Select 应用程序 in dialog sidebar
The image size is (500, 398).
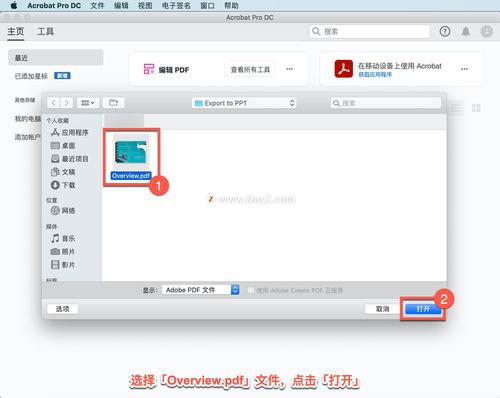(70, 133)
